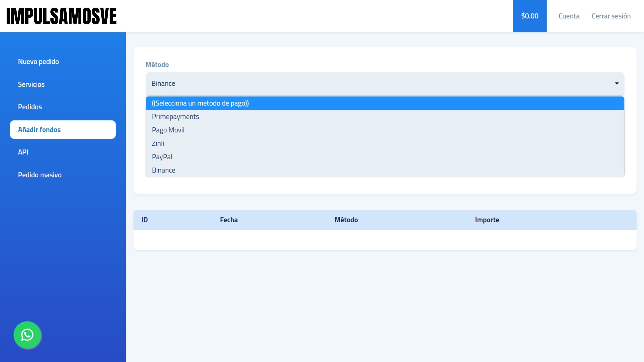The width and height of the screenshot is (644, 362).
Task: Click the $0.00 balance button
Action: click(x=530, y=16)
